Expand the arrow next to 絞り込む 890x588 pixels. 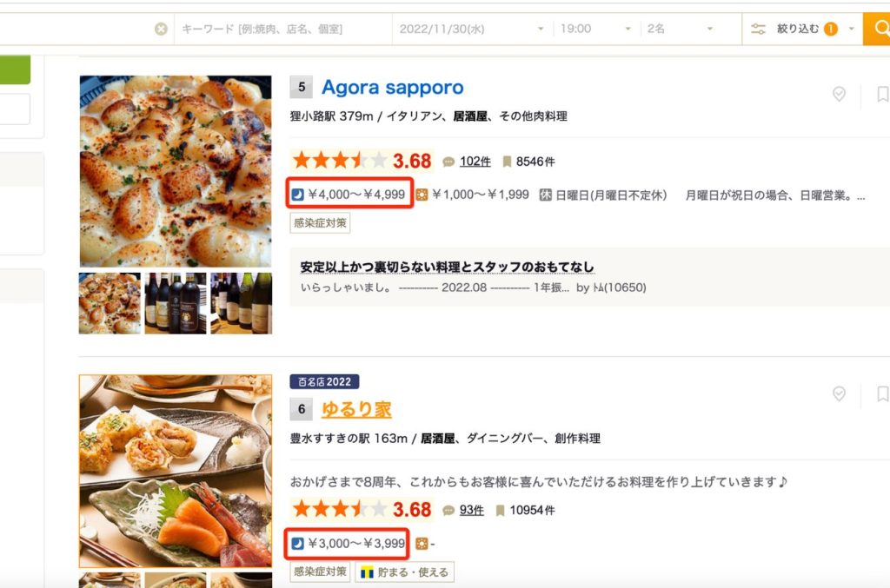coord(852,29)
